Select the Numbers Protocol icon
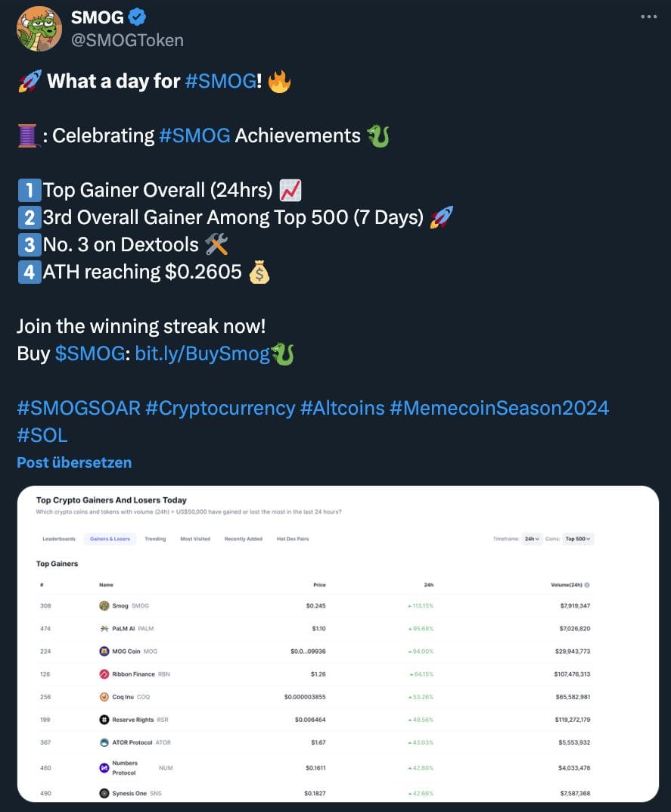The height and width of the screenshot is (812, 671). tap(102, 767)
